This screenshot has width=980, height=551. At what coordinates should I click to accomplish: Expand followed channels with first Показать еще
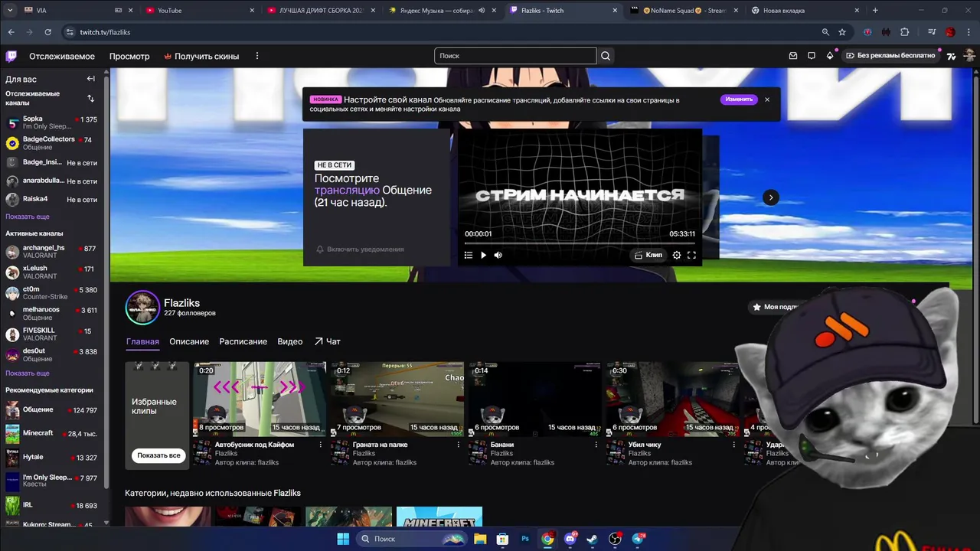pyautogui.click(x=28, y=217)
